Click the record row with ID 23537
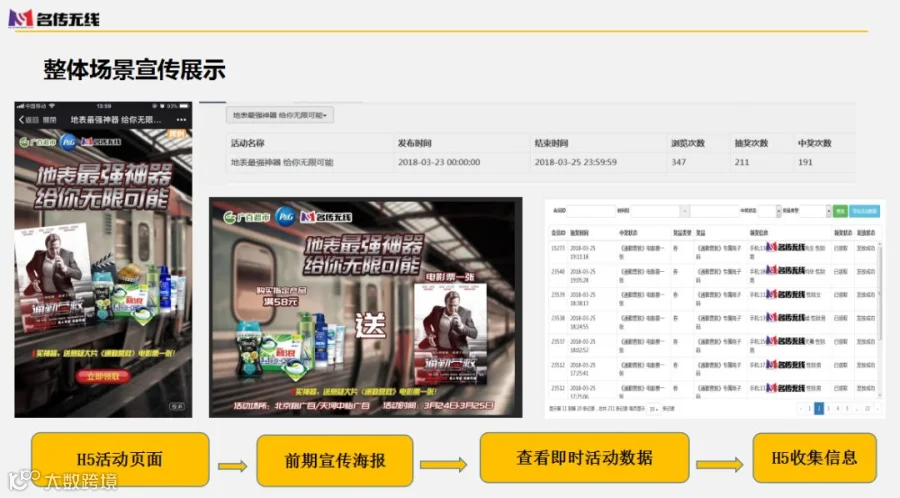900x498 pixels. (712, 346)
